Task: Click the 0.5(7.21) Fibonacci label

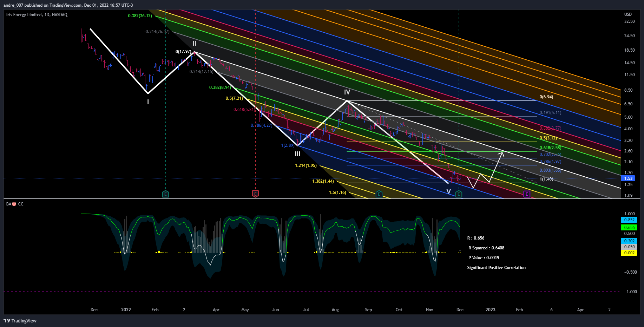Action: click(x=234, y=98)
